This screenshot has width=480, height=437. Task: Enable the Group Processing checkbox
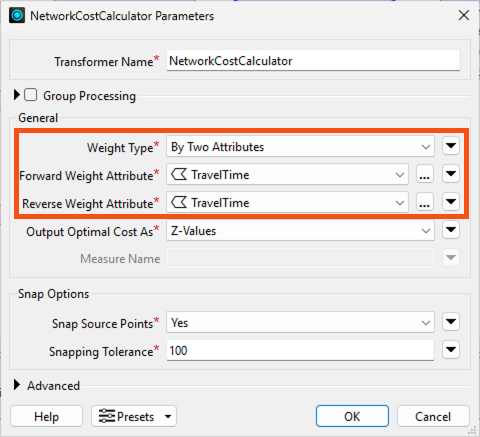tap(30, 95)
